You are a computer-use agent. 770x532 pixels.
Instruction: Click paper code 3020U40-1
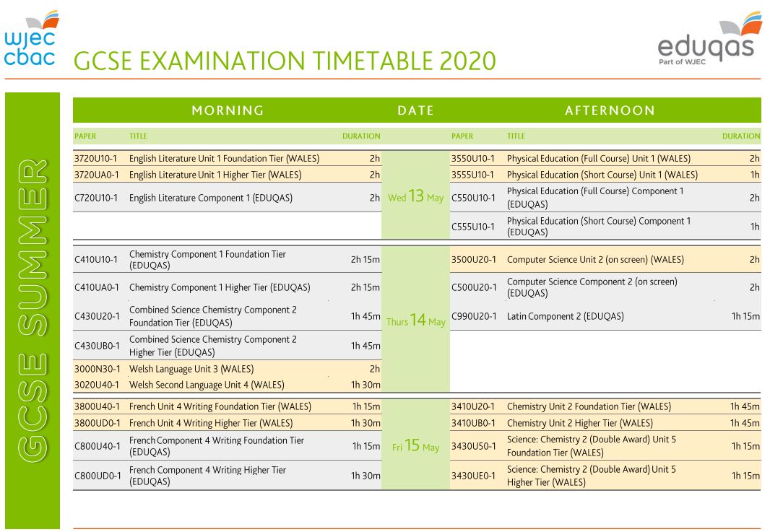(96, 385)
